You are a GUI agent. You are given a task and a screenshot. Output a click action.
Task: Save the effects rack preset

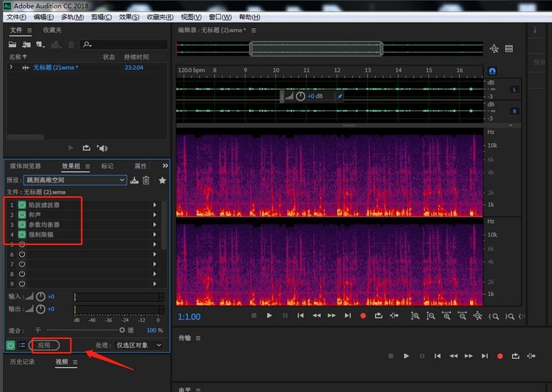135,180
